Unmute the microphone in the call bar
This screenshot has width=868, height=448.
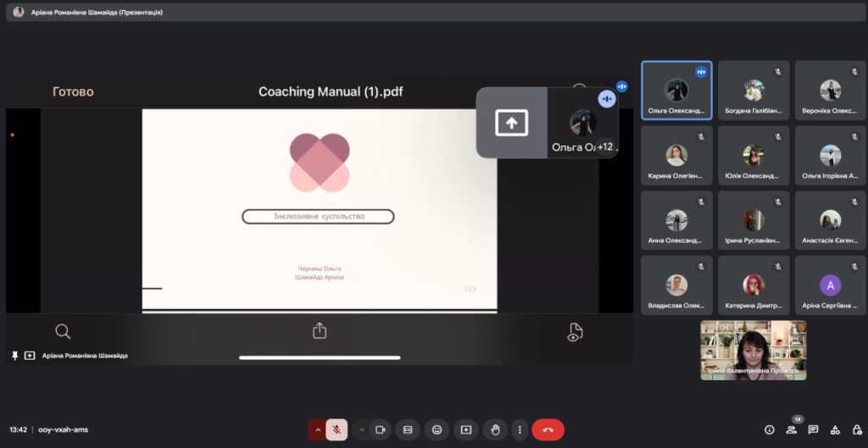(337, 429)
